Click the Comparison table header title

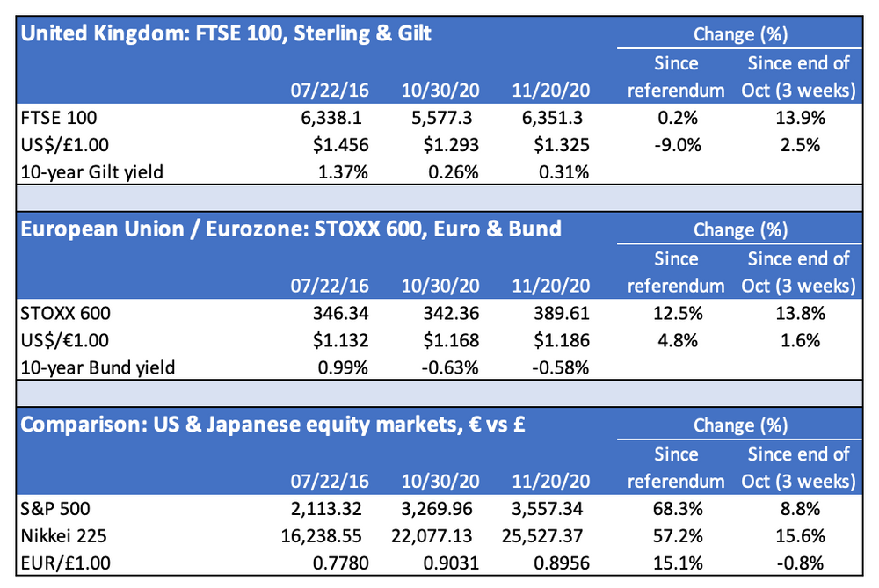273,426
